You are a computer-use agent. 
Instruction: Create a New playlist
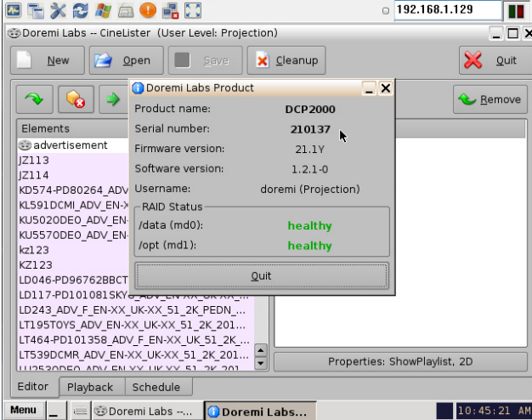48,60
